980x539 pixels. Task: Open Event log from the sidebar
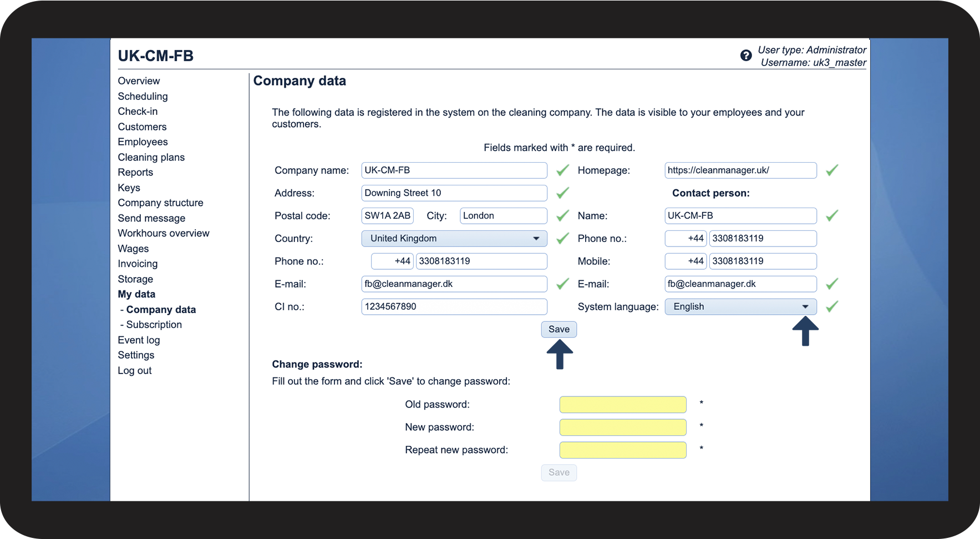pos(139,340)
